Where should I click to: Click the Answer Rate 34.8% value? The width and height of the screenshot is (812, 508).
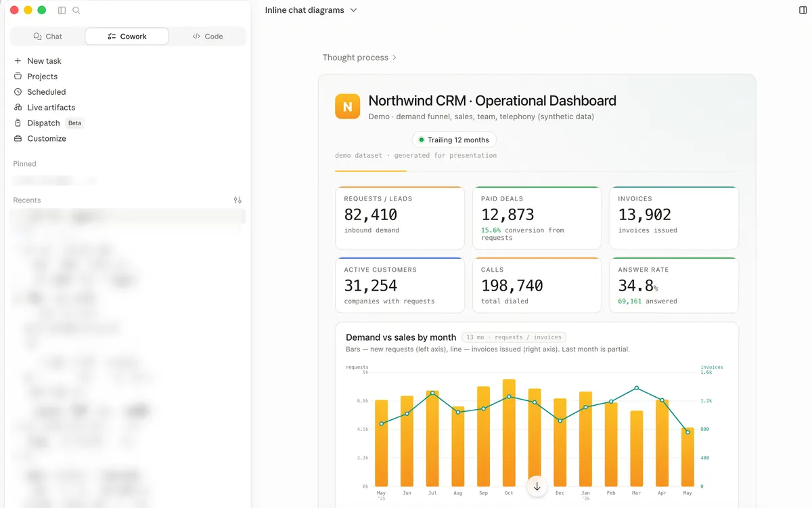(x=637, y=286)
